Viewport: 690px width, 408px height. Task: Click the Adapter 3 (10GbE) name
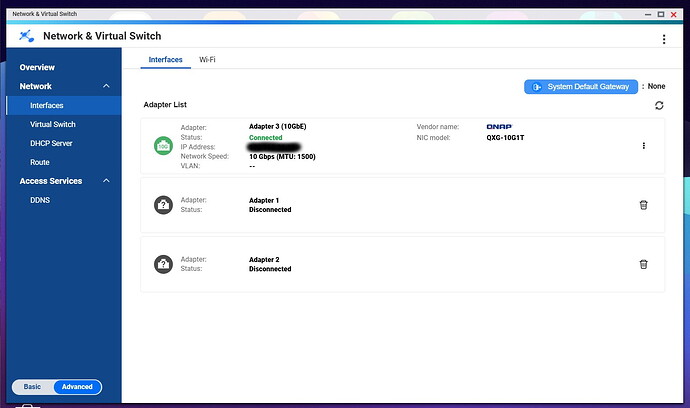point(278,126)
